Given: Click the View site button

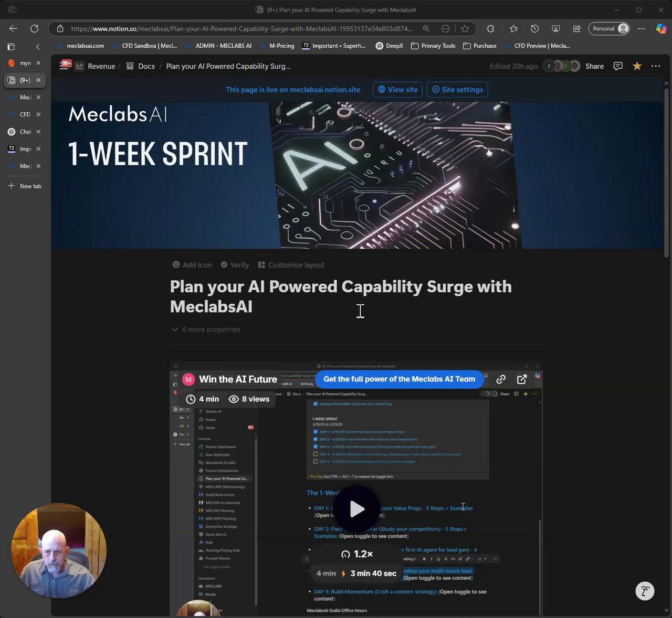Looking at the screenshot, I should point(398,90).
